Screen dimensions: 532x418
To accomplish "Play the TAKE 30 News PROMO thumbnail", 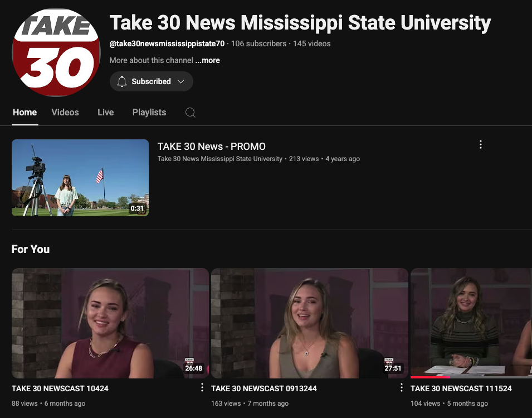I will (x=80, y=178).
